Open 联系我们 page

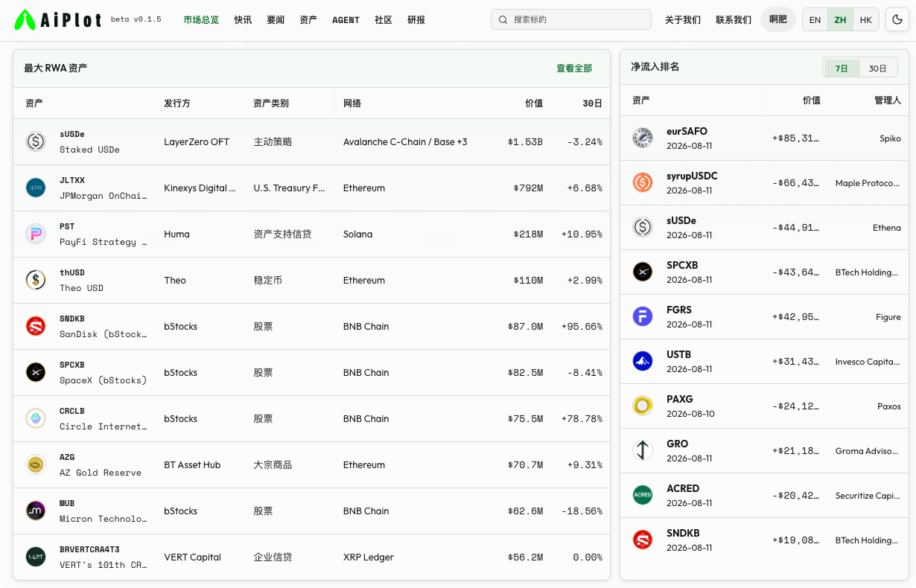coord(734,20)
